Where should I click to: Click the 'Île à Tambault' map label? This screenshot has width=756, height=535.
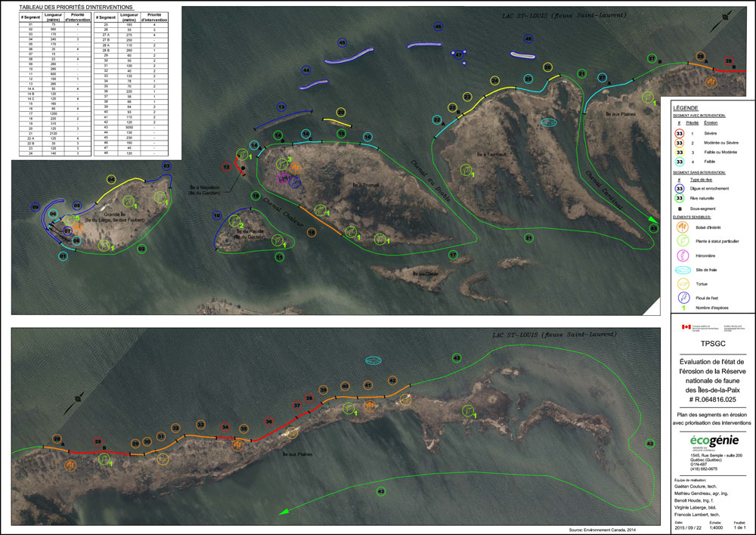tap(492, 154)
